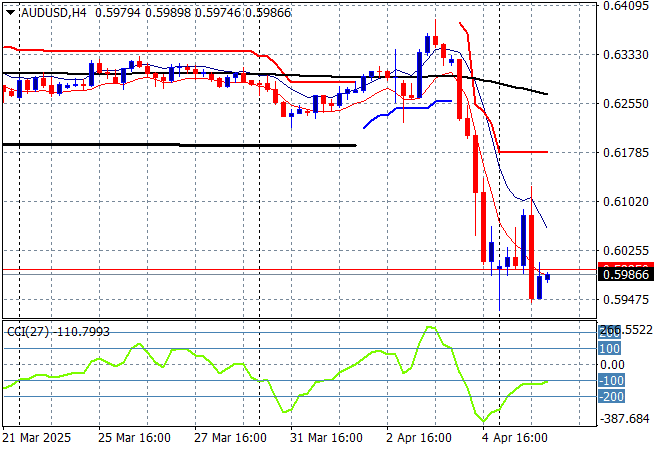Select the 21 Mar 2025 date label
The image size is (660, 450).
pyautogui.click(x=37, y=438)
